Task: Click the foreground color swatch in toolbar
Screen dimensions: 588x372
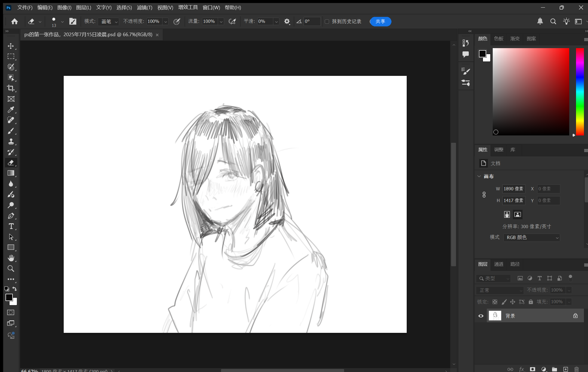Action: (9, 297)
